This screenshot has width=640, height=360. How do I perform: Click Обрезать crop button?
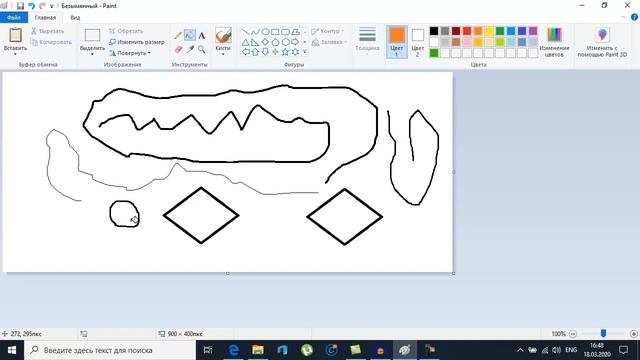click(x=126, y=31)
